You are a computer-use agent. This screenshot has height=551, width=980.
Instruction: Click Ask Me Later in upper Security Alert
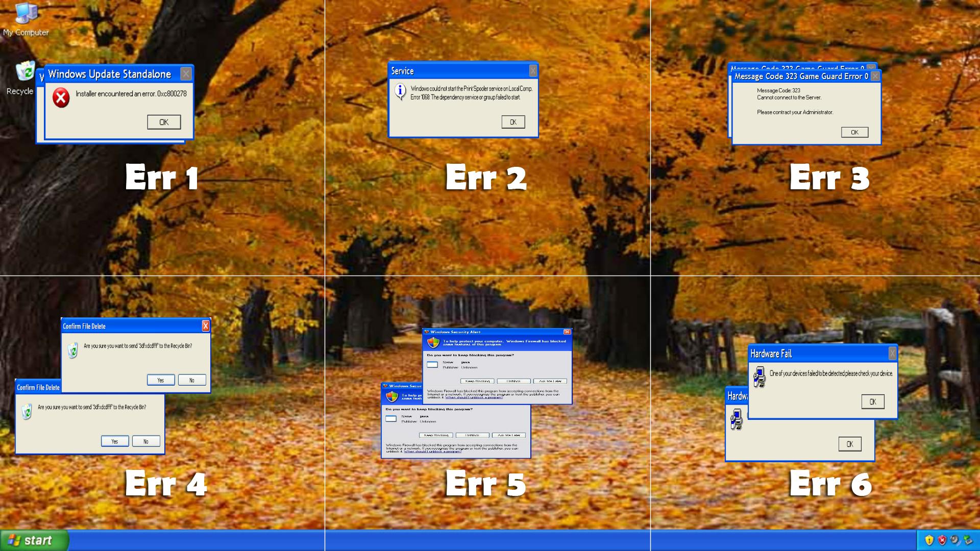[550, 381]
